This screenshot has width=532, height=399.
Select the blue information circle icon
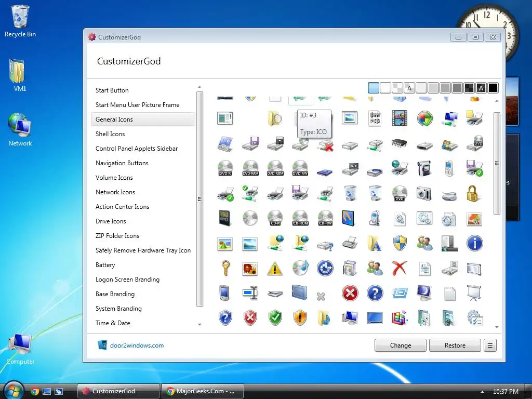(x=474, y=243)
